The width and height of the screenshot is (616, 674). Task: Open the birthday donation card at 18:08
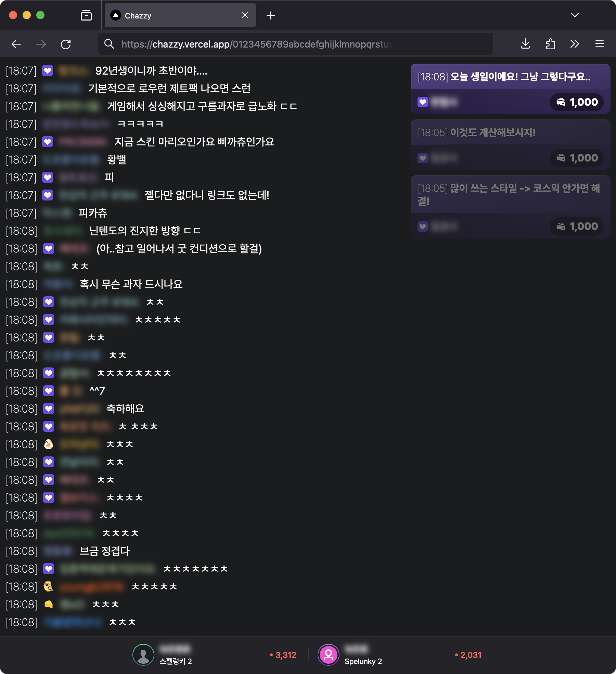[x=510, y=89]
